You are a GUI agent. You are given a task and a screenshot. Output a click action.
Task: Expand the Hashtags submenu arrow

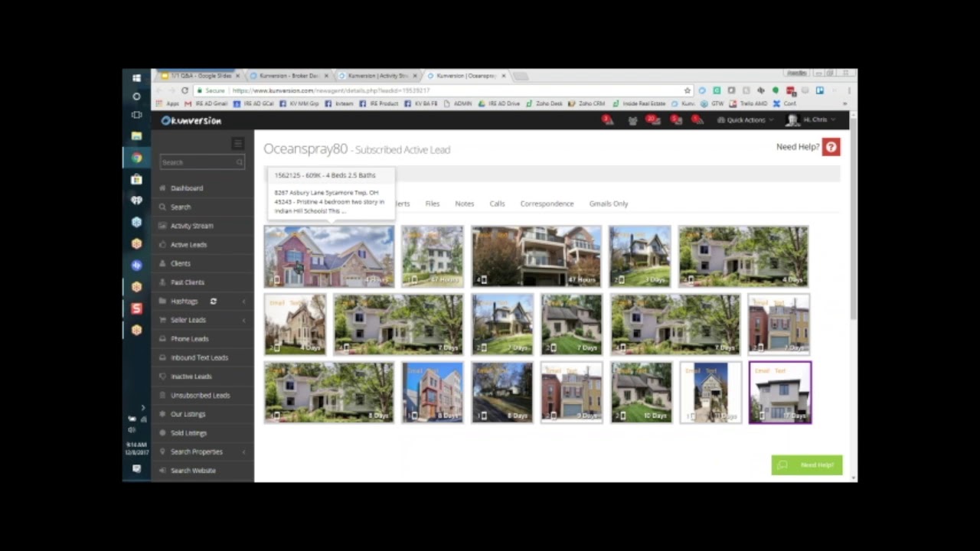pos(244,302)
